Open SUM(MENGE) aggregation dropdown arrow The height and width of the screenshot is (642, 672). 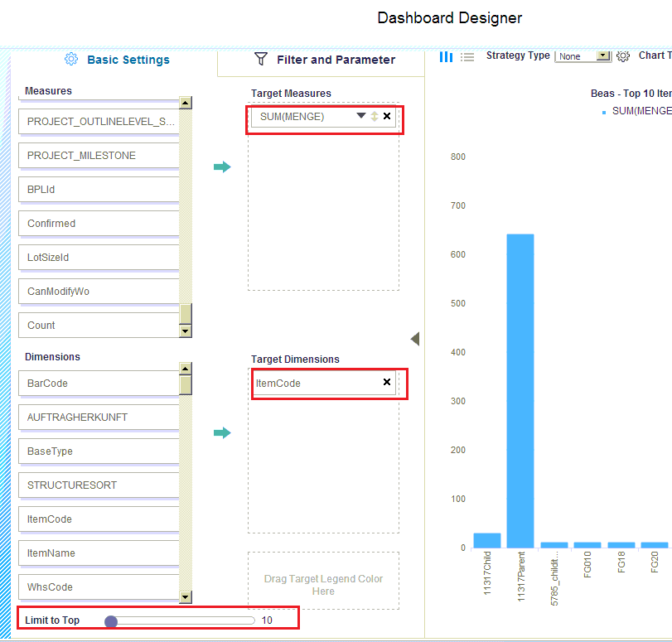361,117
